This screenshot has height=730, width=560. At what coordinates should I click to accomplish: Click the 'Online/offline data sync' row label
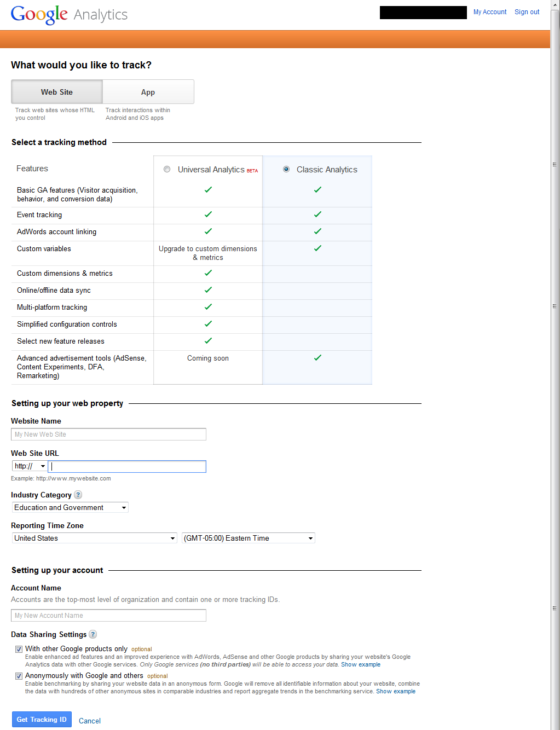click(x=54, y=291)
